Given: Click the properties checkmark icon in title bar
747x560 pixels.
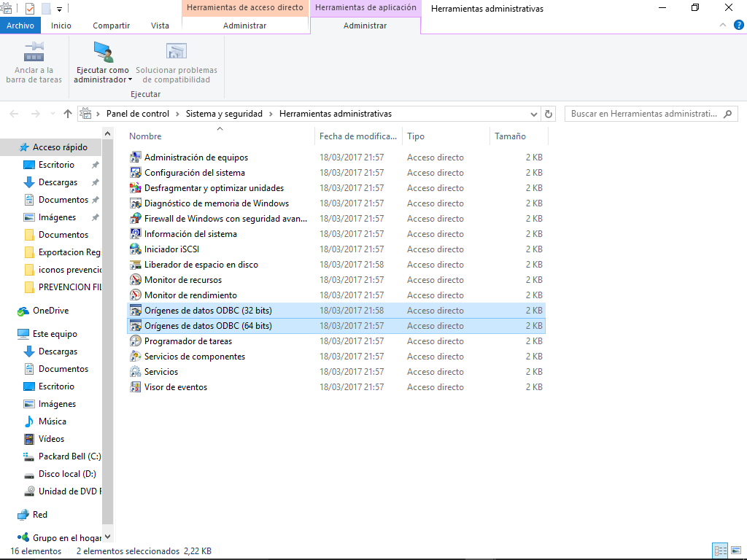Looking at the screenshot, I should click(29, 8).
